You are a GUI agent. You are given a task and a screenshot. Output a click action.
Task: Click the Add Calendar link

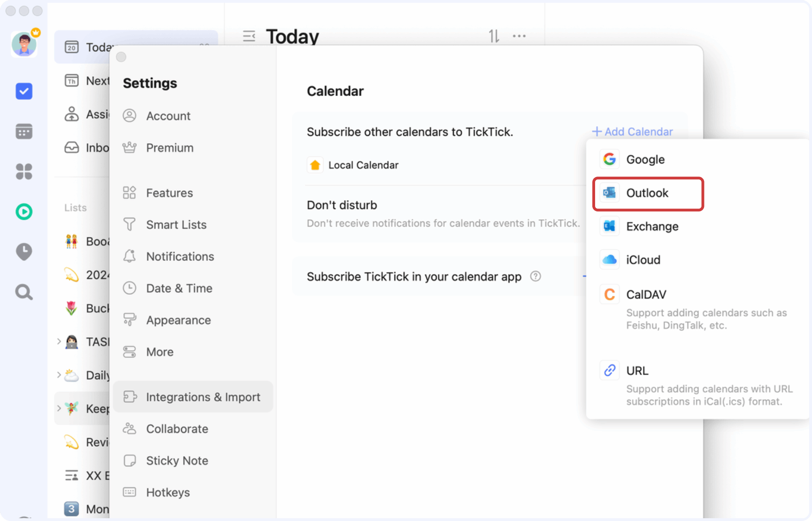[633, 132]
